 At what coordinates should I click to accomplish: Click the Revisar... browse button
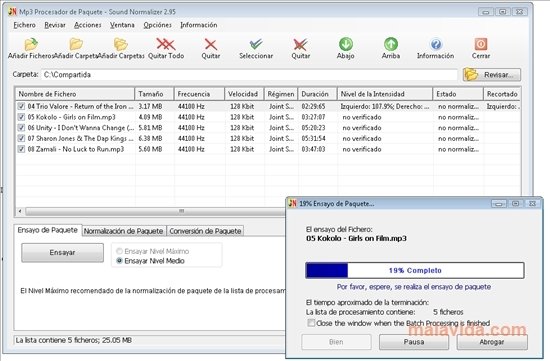tap(492, 75)
